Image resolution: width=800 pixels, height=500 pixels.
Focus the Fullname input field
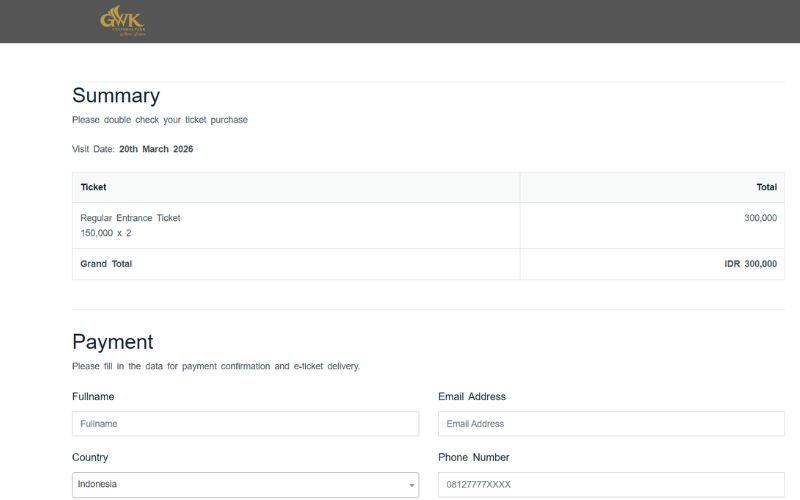pos(245,424)
